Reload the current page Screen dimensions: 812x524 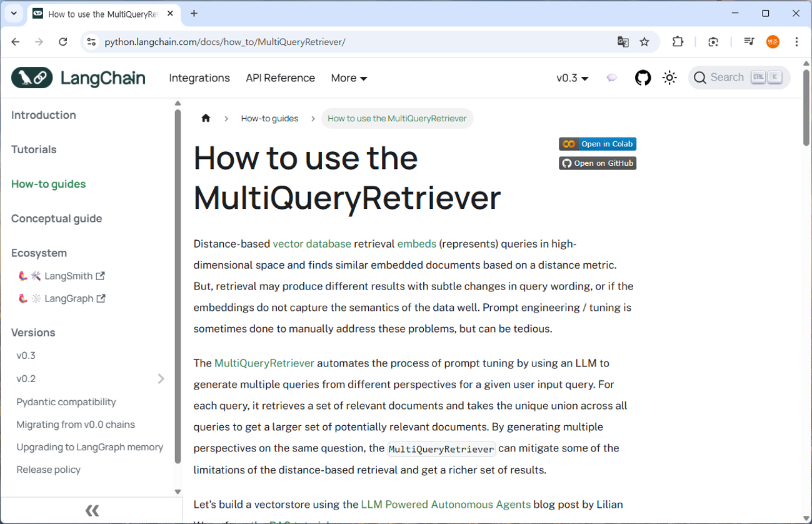point(63,42)
